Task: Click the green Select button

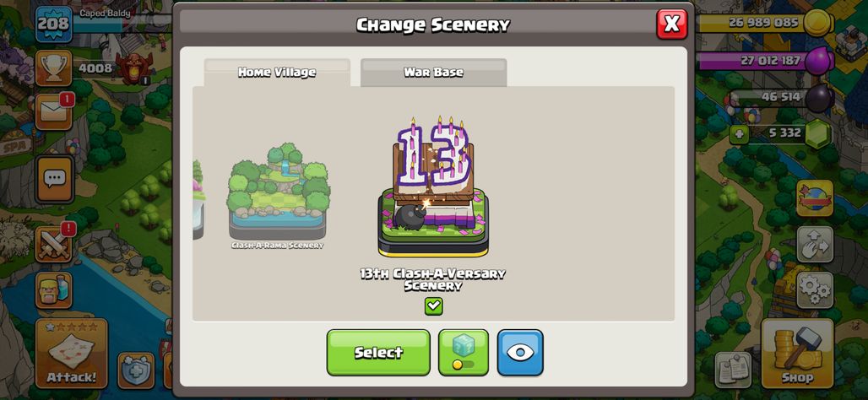Action: (x=378, y=353)
